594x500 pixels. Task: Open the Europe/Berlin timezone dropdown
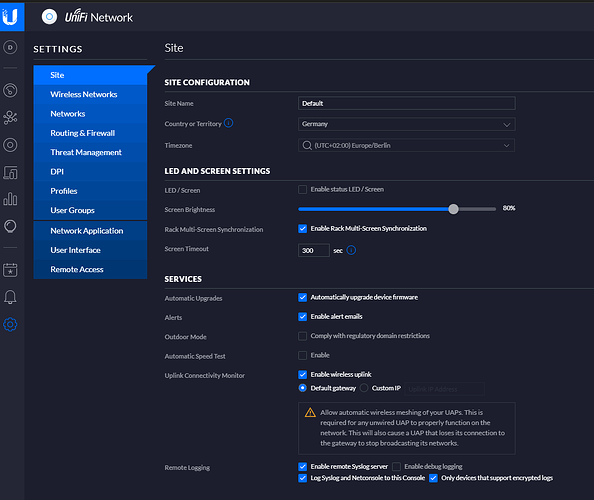pos(406,145)
